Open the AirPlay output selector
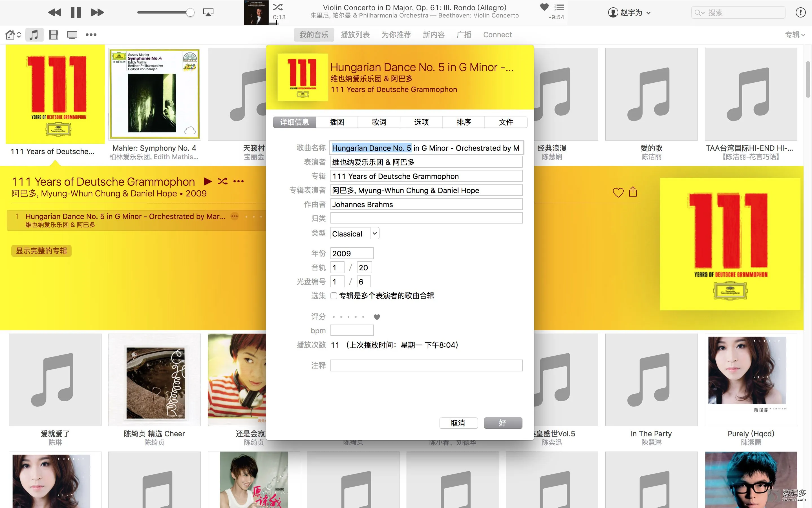The width and height of the screenshot is (812, 508). click(x=208, y=12)
